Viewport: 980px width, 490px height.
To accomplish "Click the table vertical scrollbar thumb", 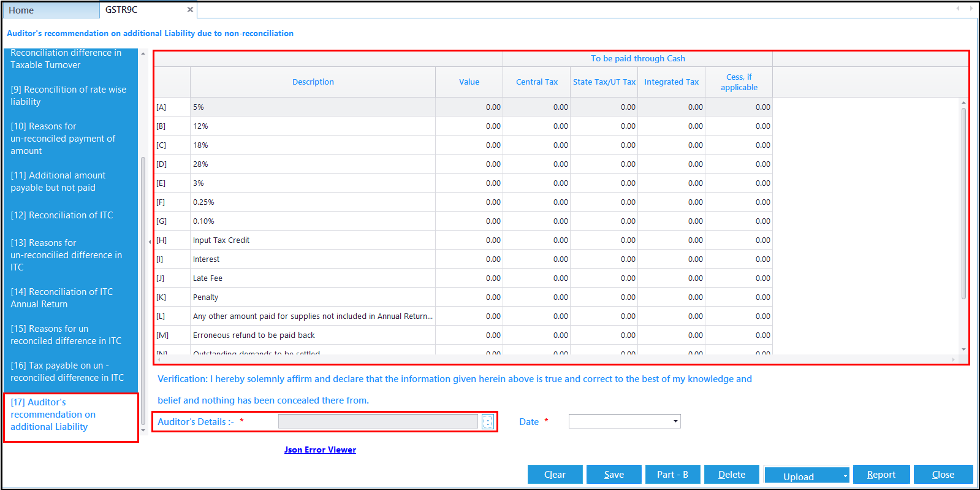I will (x=963, y=202).
